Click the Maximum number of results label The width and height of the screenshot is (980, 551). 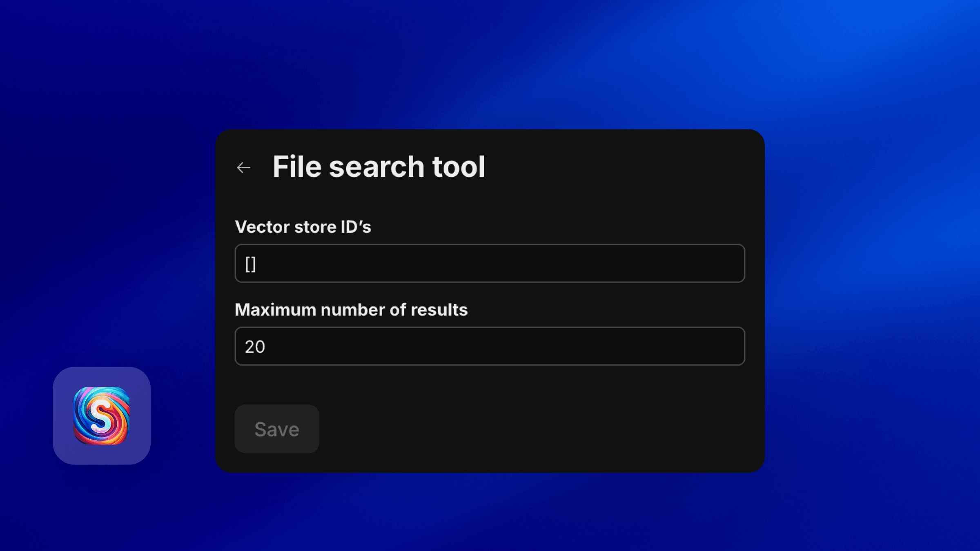coord(352,310)
